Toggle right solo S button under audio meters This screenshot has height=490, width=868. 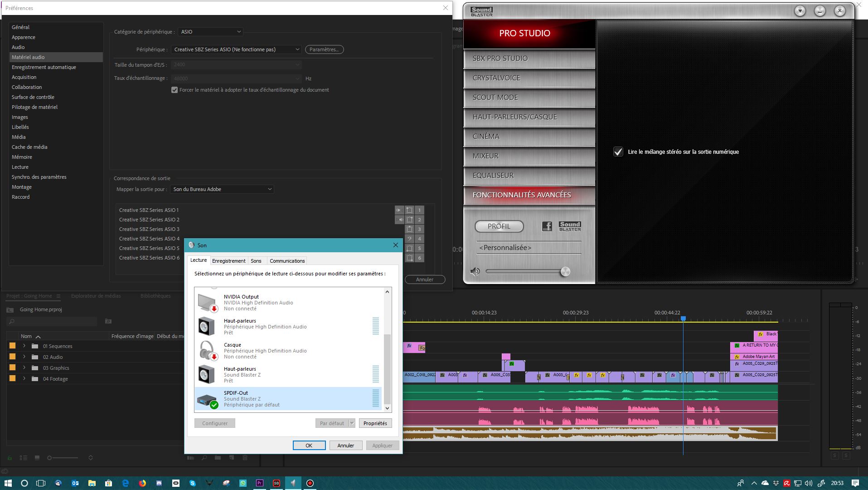point(846,456)
